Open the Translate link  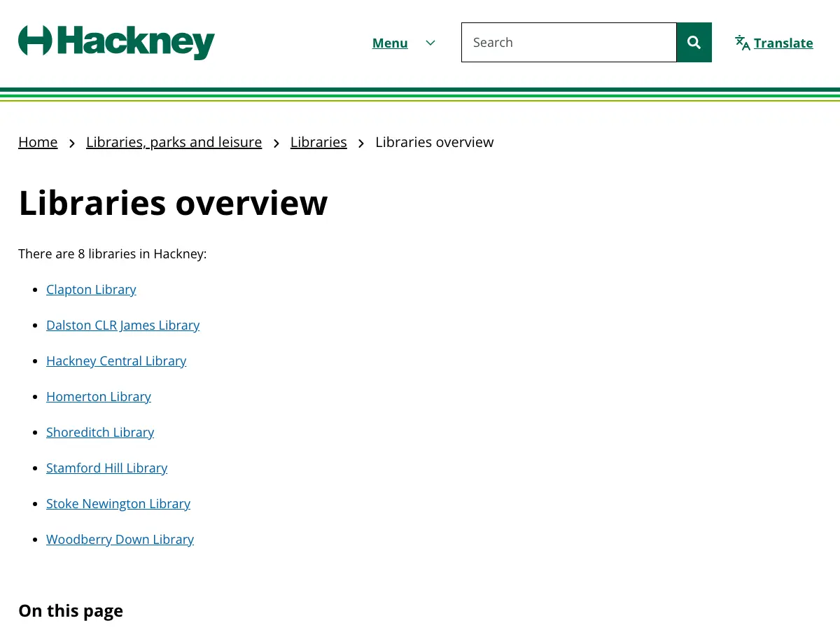point(783,43)
